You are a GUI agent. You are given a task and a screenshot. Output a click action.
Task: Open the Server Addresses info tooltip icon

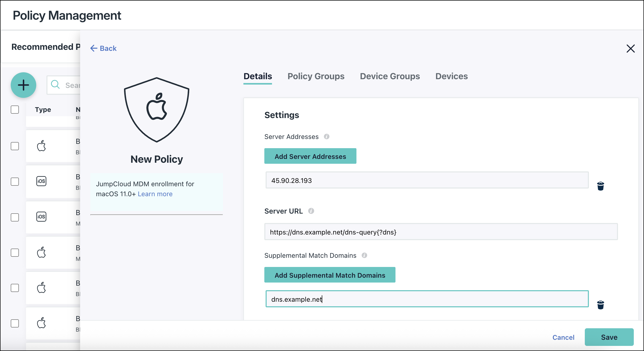pyautogui.click(x=327, y=136)
